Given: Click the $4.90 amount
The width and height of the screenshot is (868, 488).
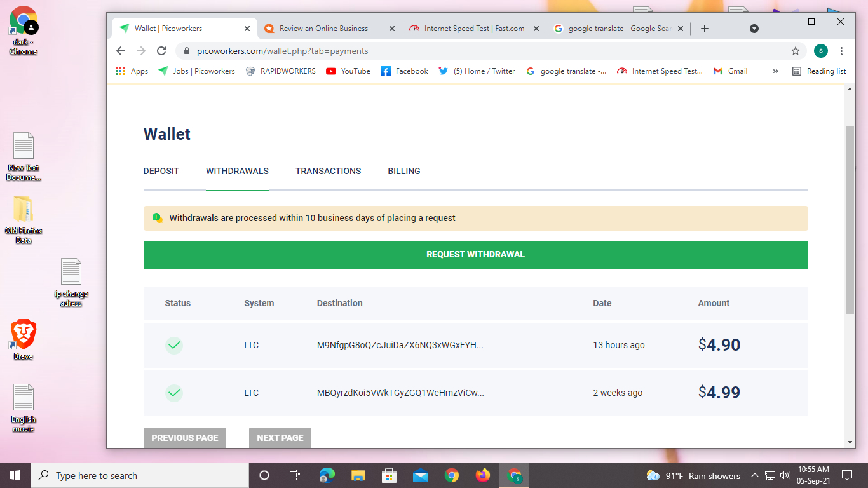Looking at the screenshot, I should click(x=719, y=345).
